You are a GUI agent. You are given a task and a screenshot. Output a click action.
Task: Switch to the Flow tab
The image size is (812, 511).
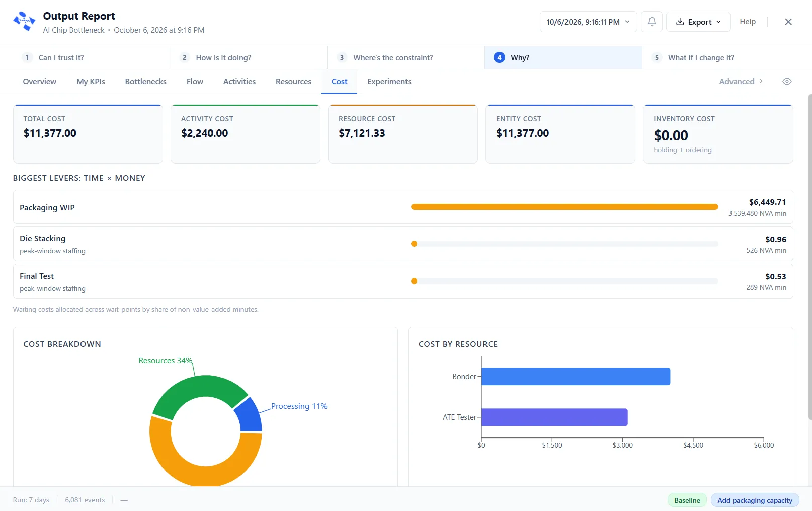(x=195, y=82)
